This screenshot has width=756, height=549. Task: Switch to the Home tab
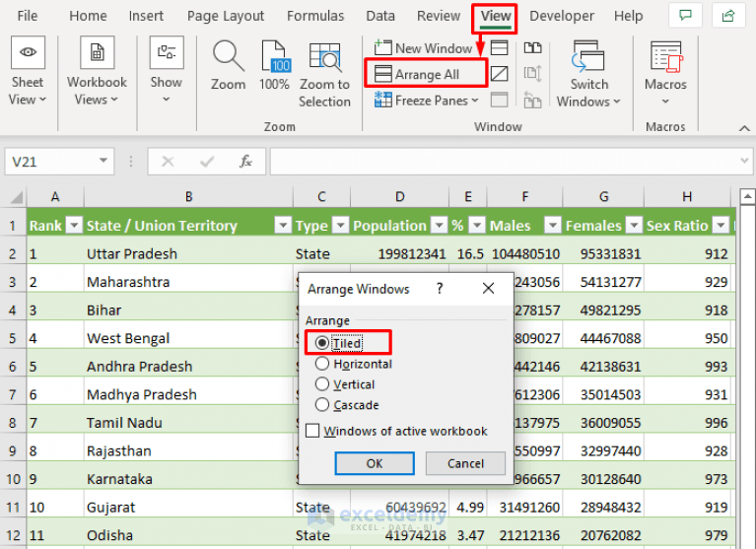pyautogui.click(x=88, y=16)
